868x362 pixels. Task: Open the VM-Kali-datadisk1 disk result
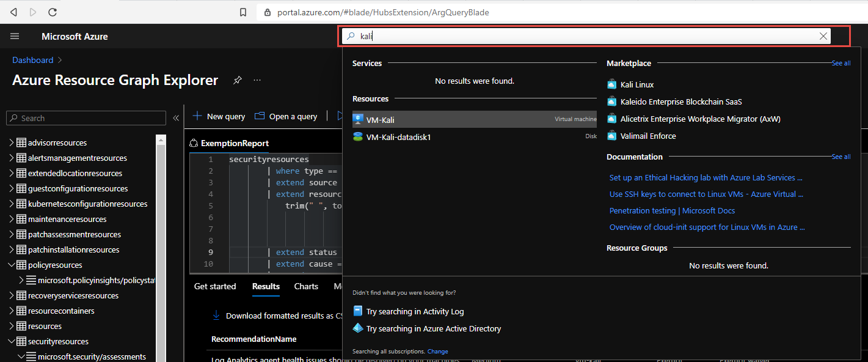click(475, 137)
